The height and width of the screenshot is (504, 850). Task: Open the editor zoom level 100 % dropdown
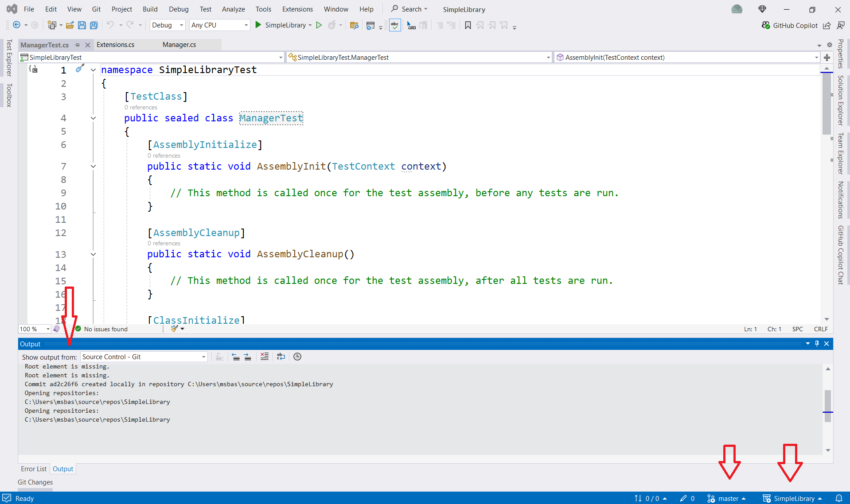coord(35,329)
